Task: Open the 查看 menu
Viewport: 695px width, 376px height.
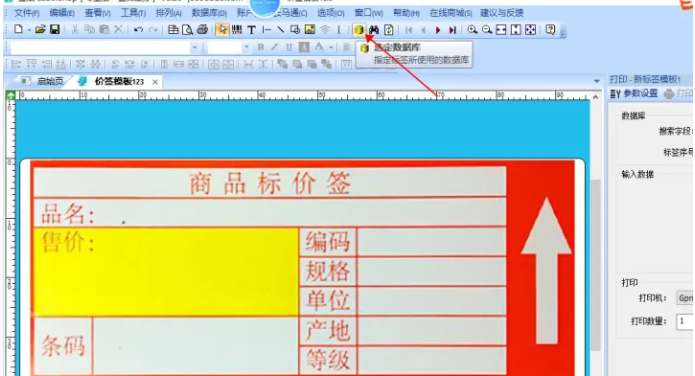Action: [97, 13]
